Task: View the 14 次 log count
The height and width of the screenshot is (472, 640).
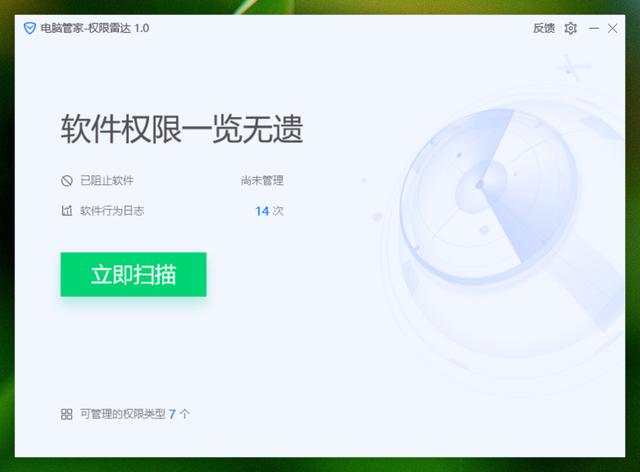Action: pos(269,211)
